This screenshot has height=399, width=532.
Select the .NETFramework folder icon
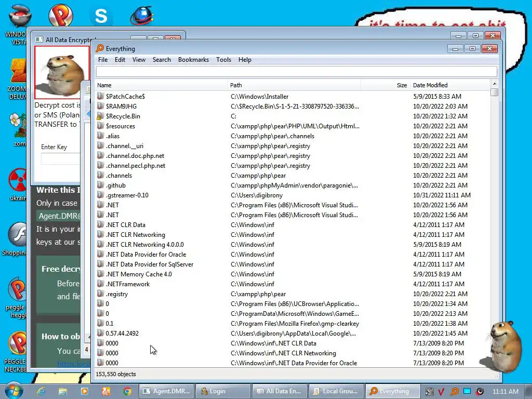pos(100,284)
